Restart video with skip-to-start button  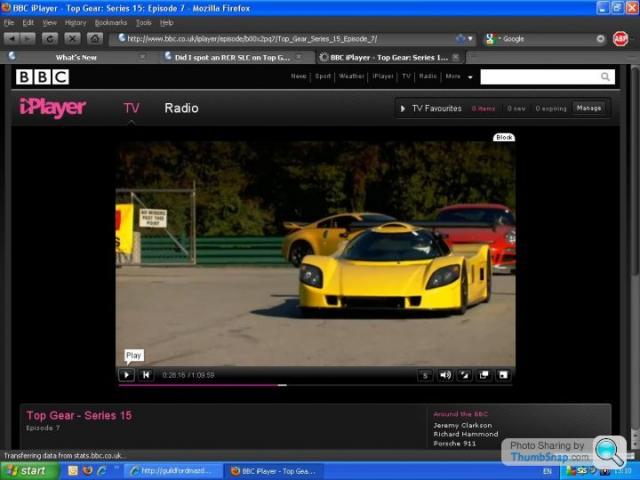pyautogui.click(x=146, y=375)
